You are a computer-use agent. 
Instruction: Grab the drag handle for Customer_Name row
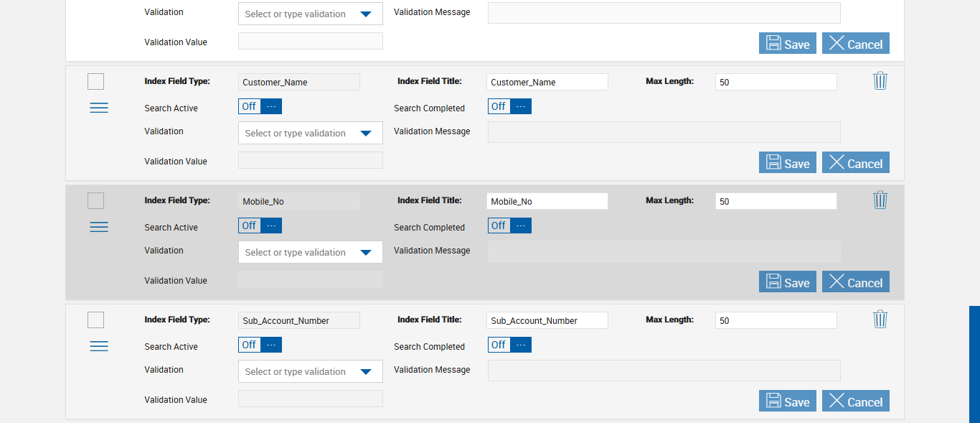coord(99,108)
